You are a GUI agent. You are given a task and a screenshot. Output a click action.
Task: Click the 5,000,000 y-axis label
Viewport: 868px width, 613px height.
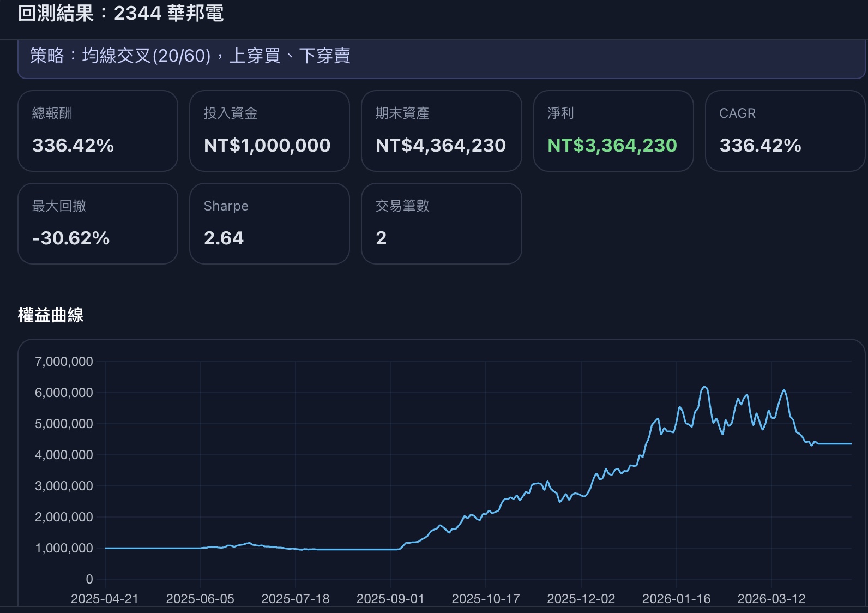[64, 424]
